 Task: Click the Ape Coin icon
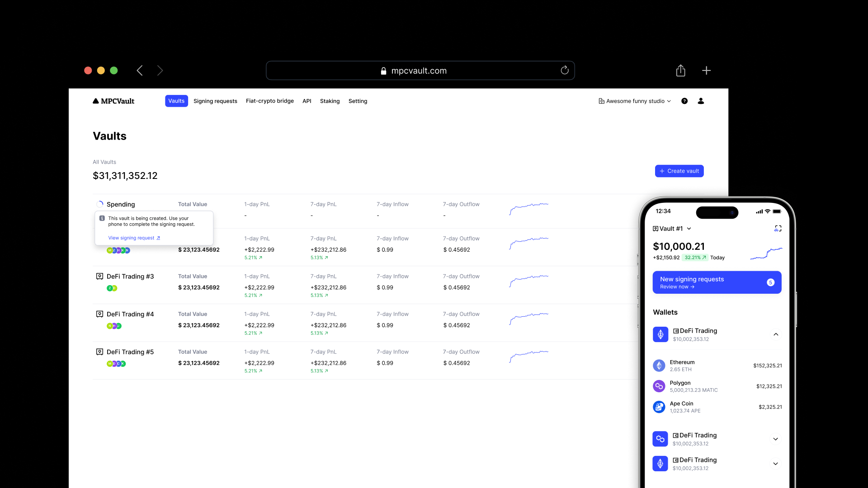coord(659,407)
